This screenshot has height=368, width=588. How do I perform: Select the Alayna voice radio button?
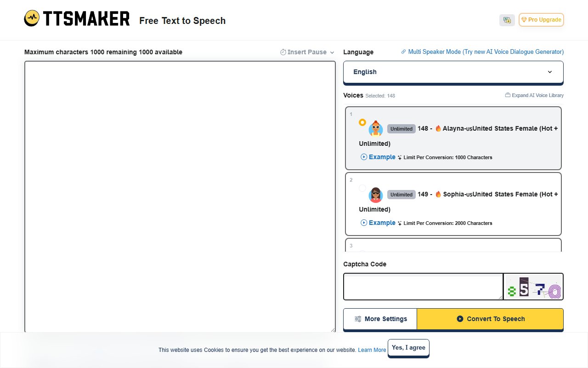362,122
